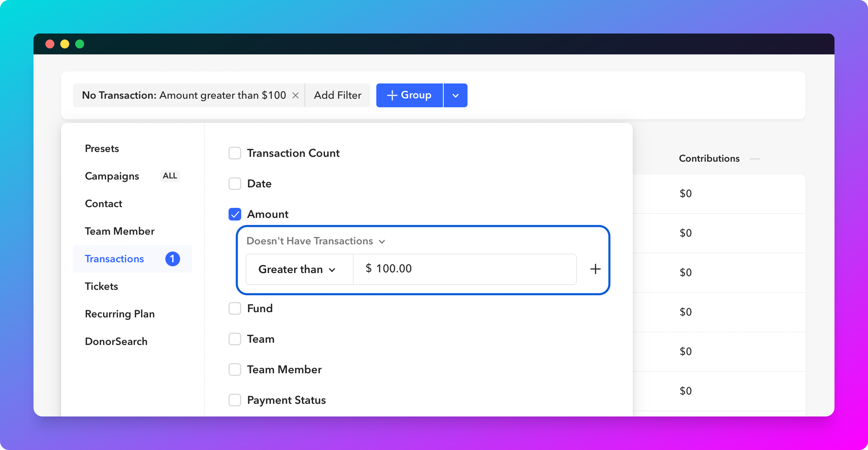
Task: Enable the Fund checkbox
Action: coord(235,308)
